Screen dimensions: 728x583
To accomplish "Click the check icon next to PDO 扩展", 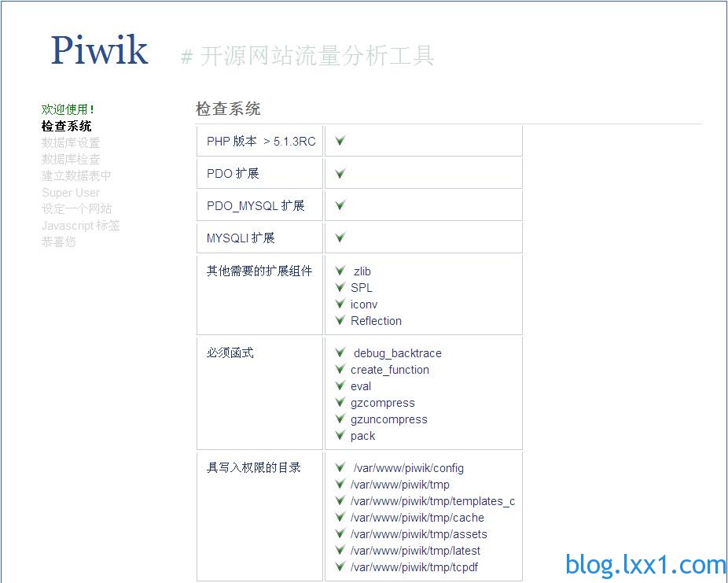I will (x=340, y=173).
